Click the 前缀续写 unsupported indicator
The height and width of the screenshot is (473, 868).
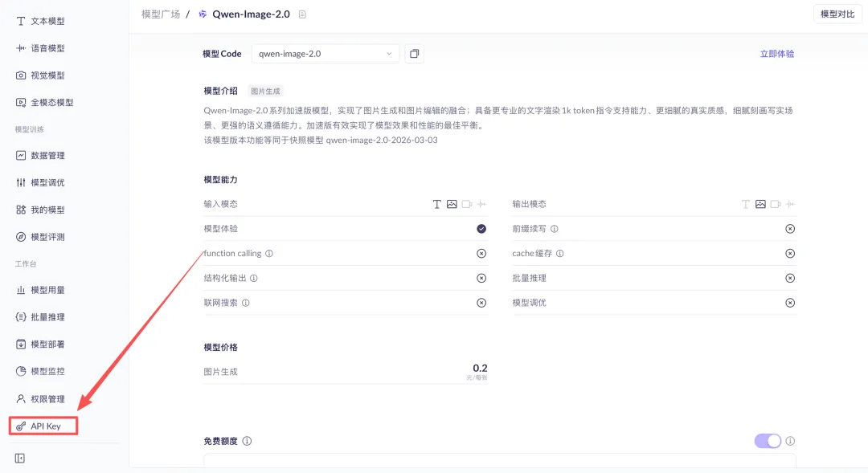click(x=790, y=229)
